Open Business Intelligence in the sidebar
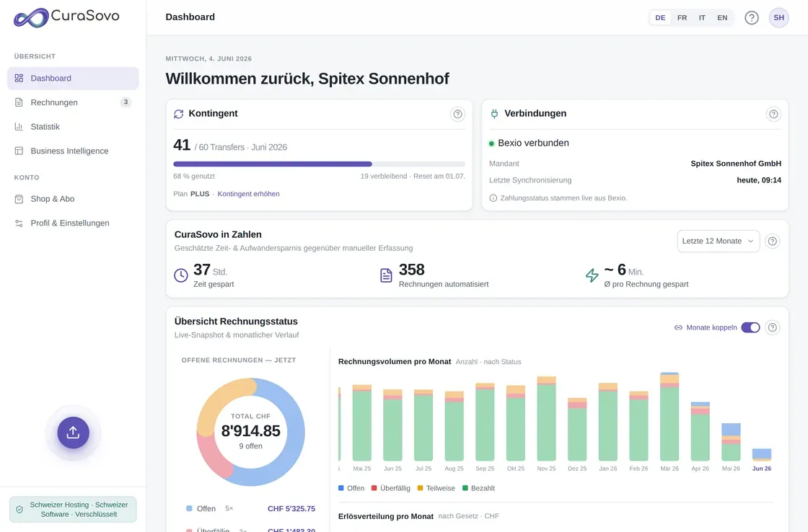Viewport: 808px width, 532px height. (73, 151)
